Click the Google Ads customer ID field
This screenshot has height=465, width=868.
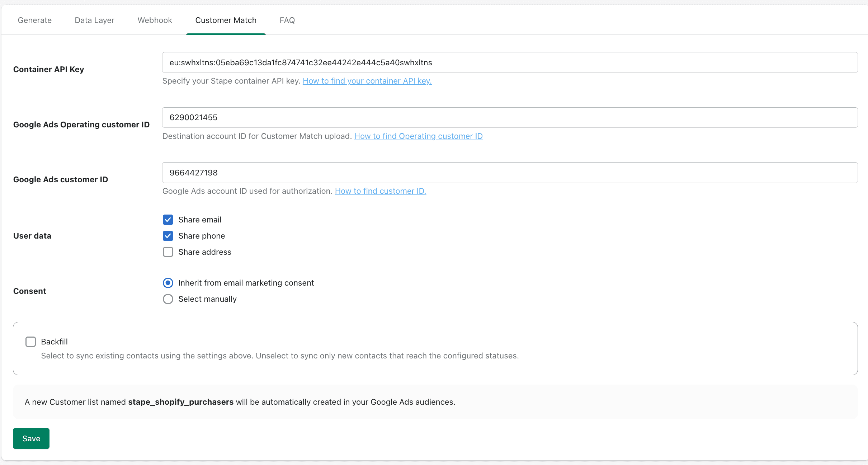coord(509,173)
